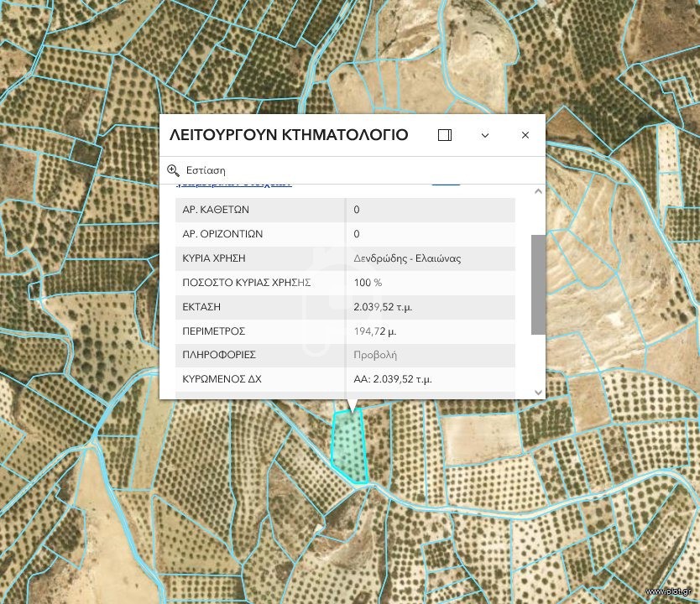Viewport: 700px width, 604px height.
Task: Click the ΑΑ: 2.039,52 τ.μ. value
Action: [x=393, y=379]
